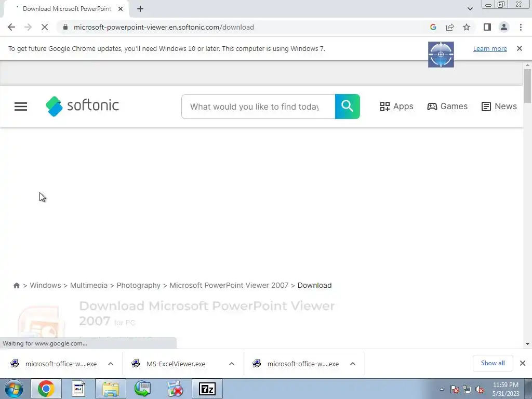Image resolution: width=532 pixels, height=399 pixels.
Task: Open 7-Zip from the taskbar
Action: (207, 389)
